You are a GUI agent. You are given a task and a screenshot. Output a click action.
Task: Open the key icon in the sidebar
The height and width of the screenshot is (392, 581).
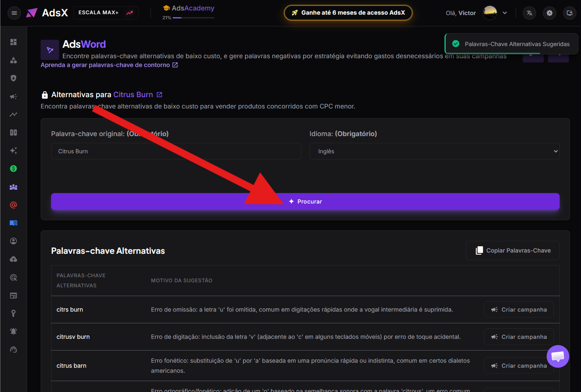(x=13, y=313)
